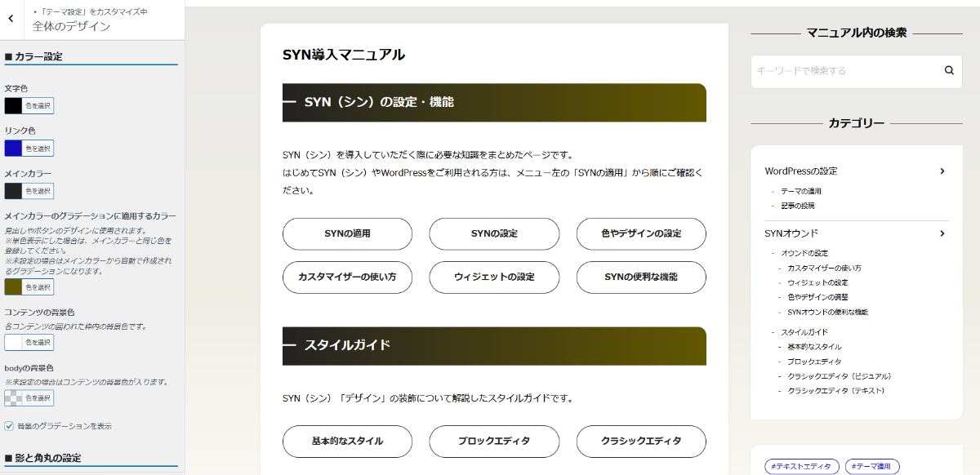Viewport: 980px width, 475px height.
Task: Select the #テーマ適用 tag
Action: [x=872, y=466]
